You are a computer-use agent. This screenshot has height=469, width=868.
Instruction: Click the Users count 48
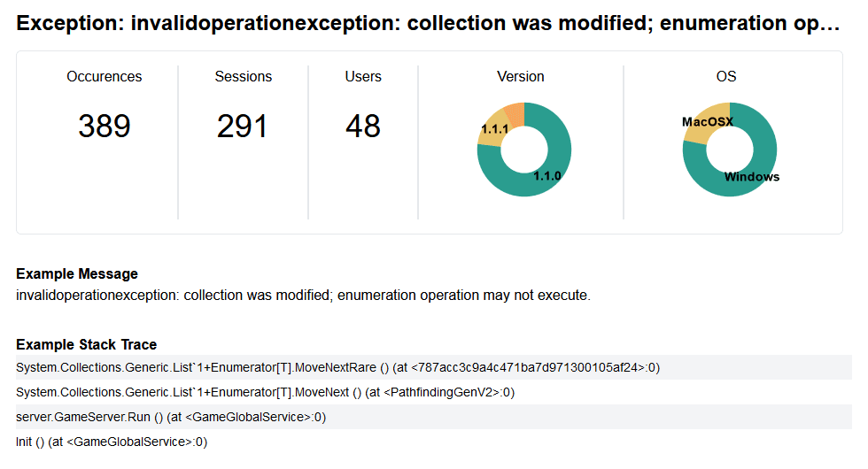(363, 127)
